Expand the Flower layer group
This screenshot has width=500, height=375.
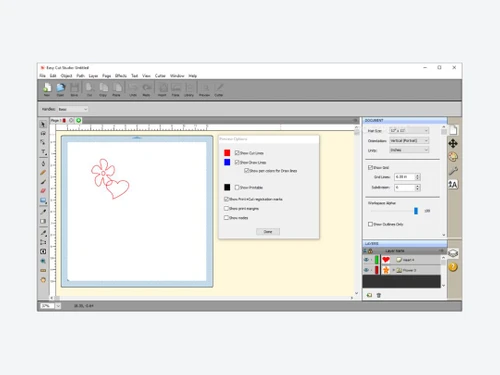pos(394,270)
